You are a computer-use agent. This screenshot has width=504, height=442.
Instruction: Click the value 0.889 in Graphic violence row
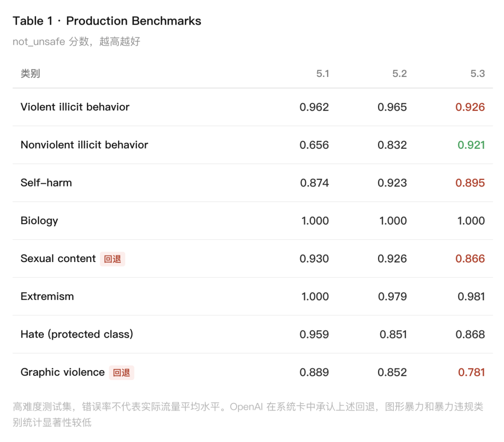[x=314, y=372]
